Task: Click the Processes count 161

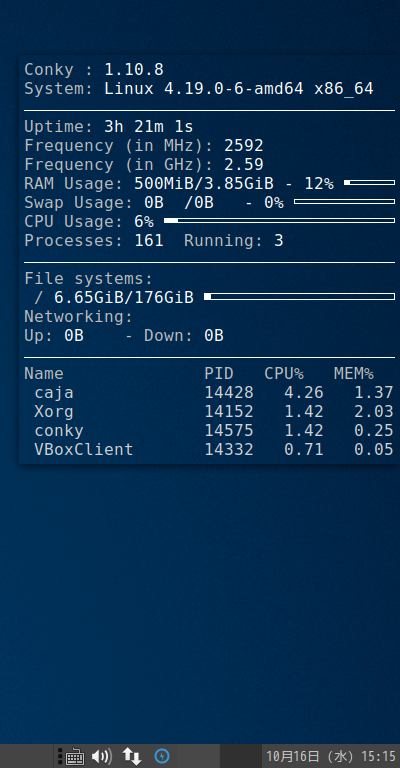Action: [149, 240]
